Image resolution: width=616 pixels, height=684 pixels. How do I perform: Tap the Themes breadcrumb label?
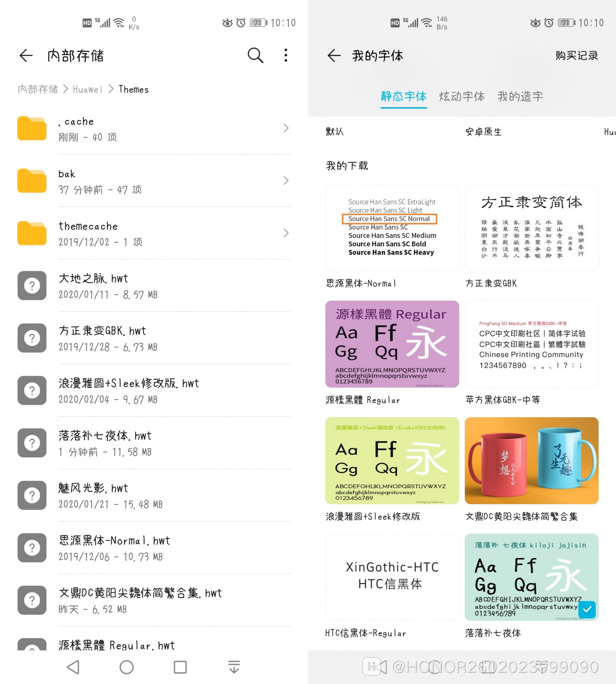pos(134,89)
